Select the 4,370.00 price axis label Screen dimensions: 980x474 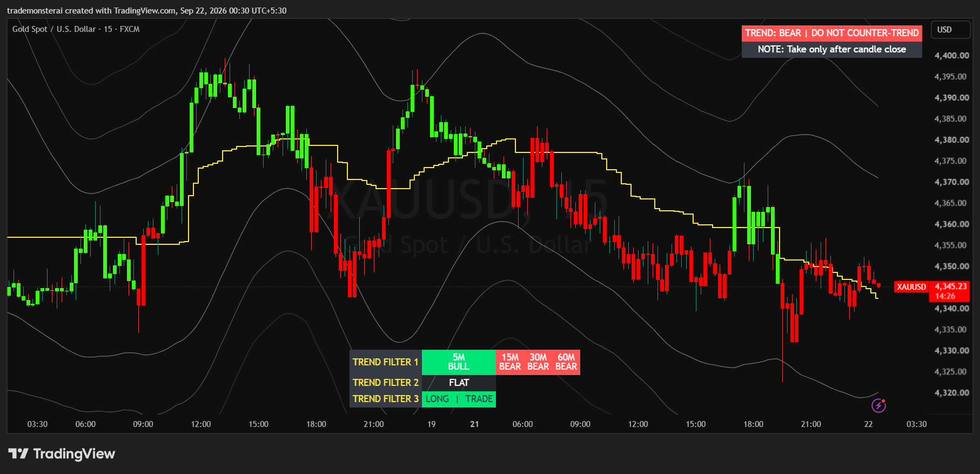point(952,182)
